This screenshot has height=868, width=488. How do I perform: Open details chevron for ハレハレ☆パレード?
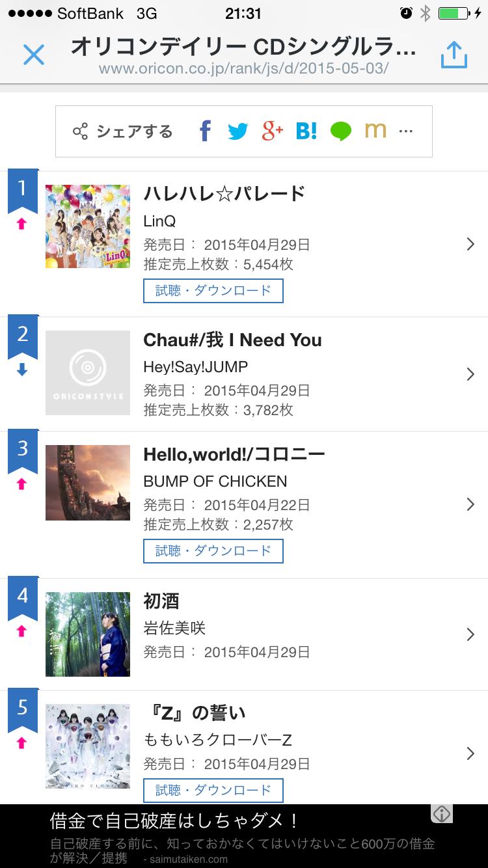[x=470, y=244]
